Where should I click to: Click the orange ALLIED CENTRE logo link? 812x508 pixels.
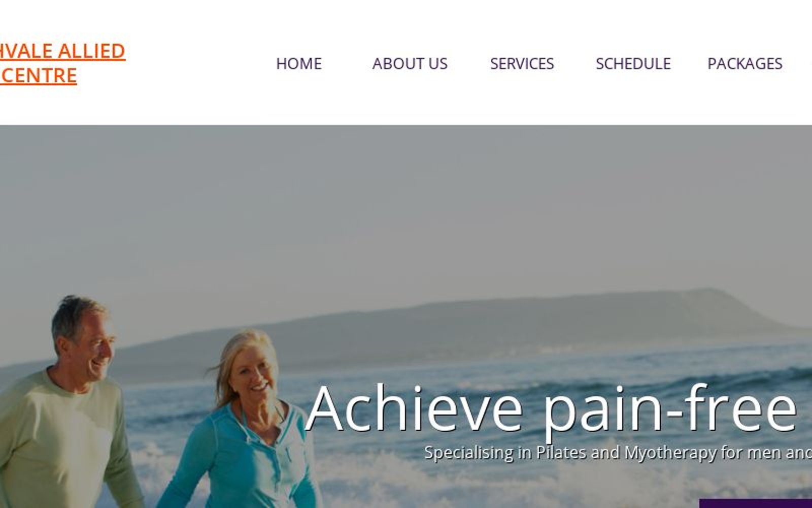(62, 63)
